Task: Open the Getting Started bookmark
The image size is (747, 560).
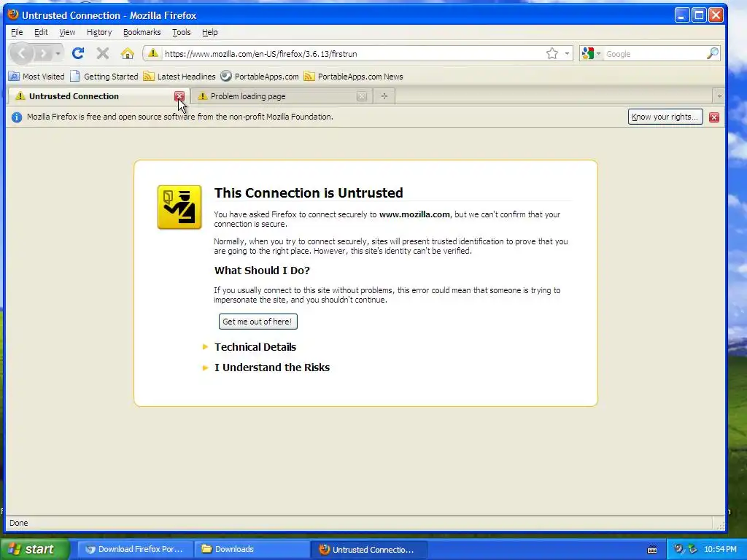Action: [104, 76]
